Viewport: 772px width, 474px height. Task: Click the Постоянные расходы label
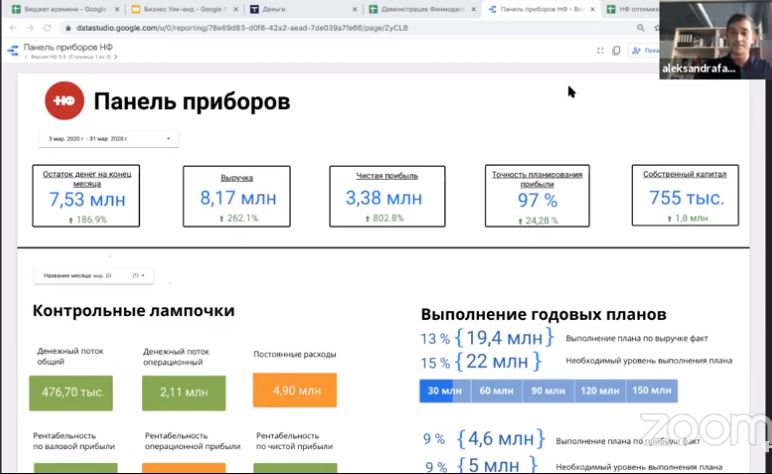tap(294, 354)
